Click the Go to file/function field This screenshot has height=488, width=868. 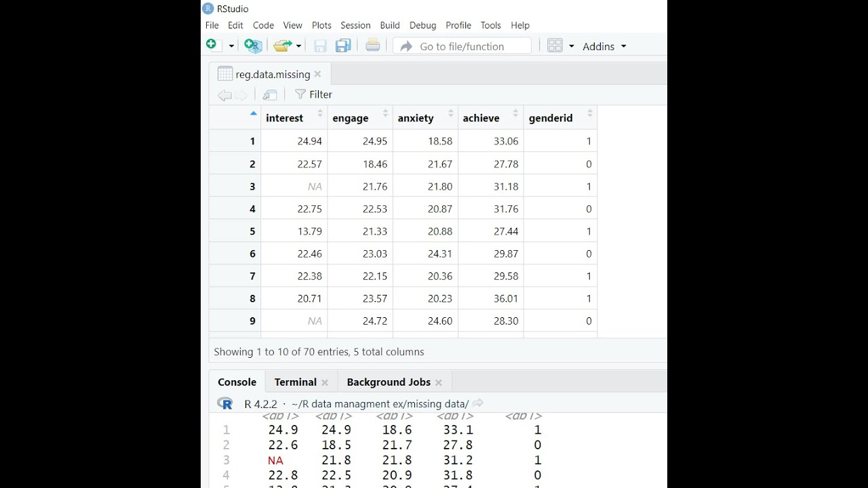pyautogui.click(x=462, y=46)
